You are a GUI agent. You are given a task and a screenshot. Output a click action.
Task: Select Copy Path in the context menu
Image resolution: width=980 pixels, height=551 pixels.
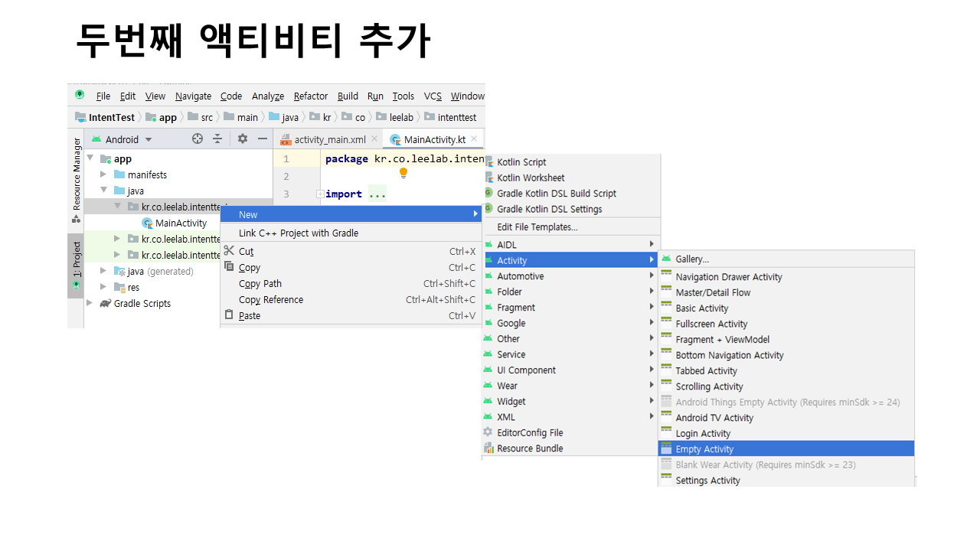pyautogui.click(x=260, y=284)
